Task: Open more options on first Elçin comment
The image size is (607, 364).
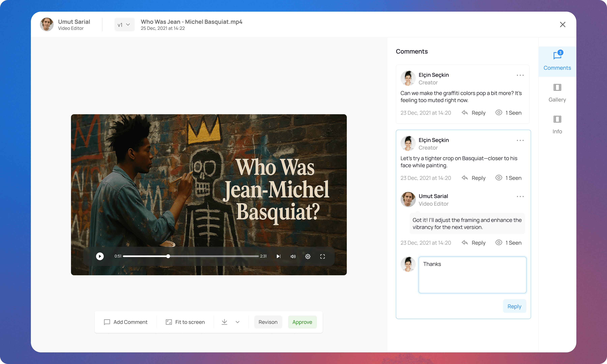Action: pyautogui.click(x=520, y=75)
